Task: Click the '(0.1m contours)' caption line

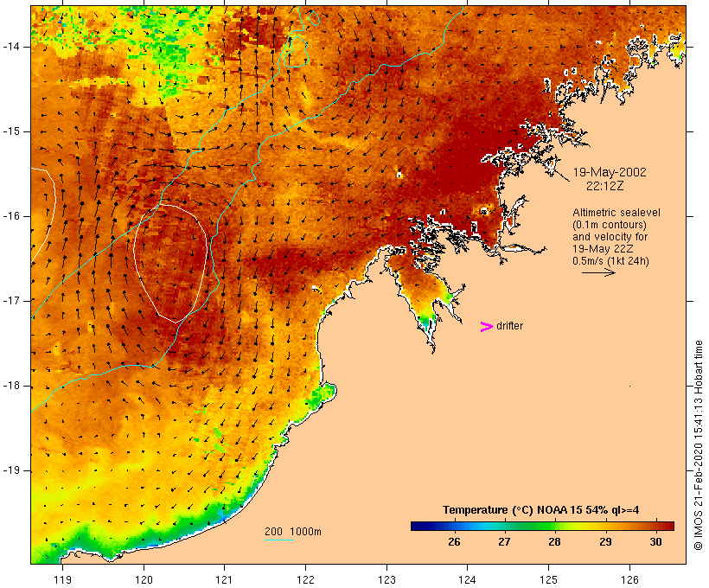Action: (609, 225)
